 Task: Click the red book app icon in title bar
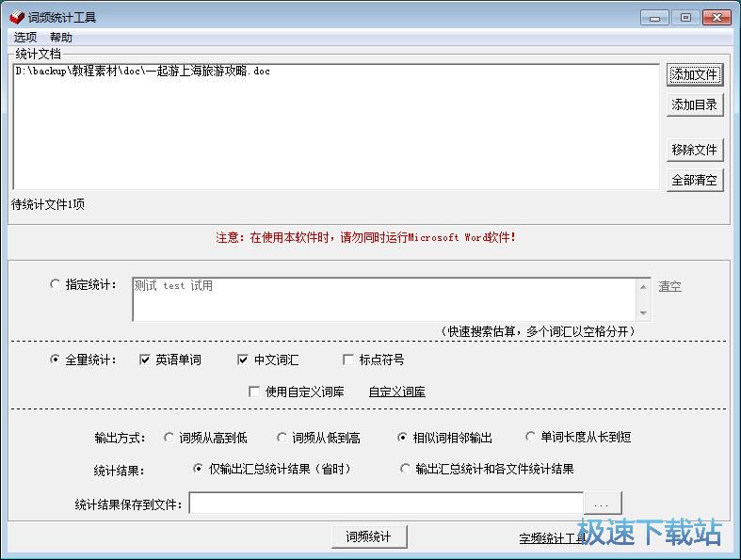coord(17,17)
